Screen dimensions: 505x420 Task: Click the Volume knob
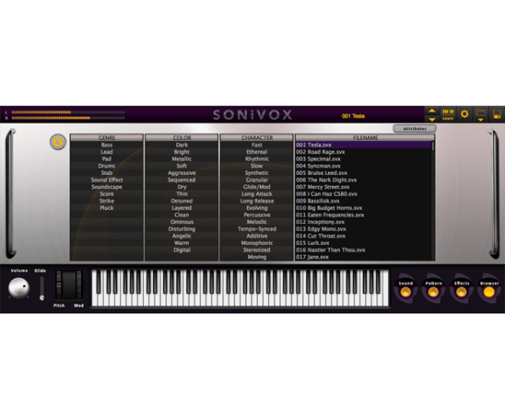19,288
